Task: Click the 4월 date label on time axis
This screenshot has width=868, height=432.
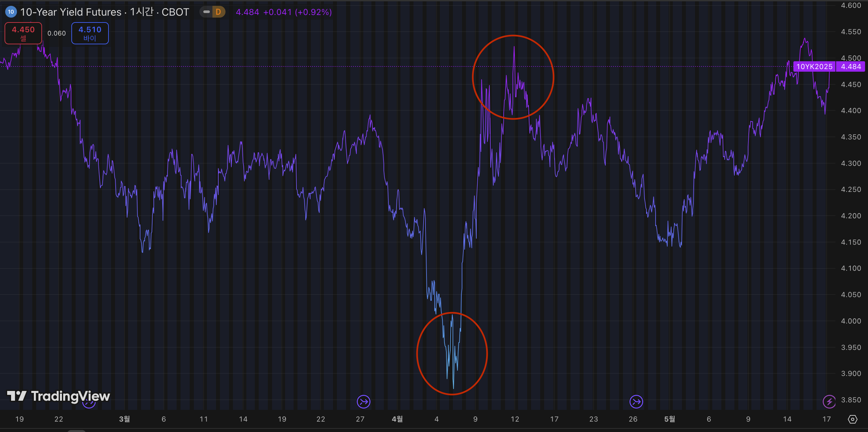Action: [x=397, y=419]
